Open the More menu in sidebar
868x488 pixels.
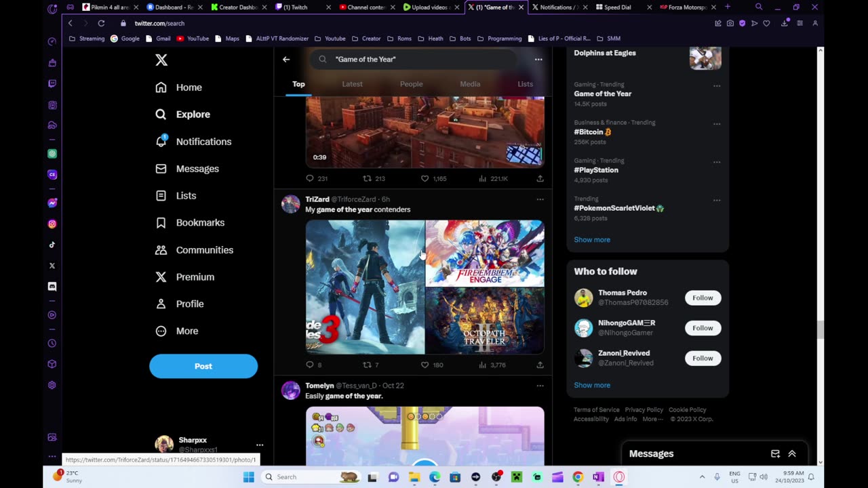pos(177,331)
